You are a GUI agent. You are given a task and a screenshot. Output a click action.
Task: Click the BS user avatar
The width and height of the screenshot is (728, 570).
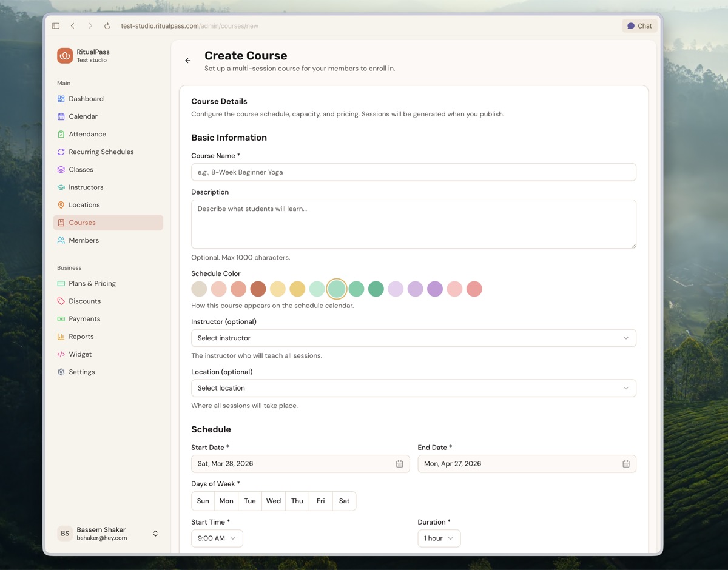pos(65,534)
